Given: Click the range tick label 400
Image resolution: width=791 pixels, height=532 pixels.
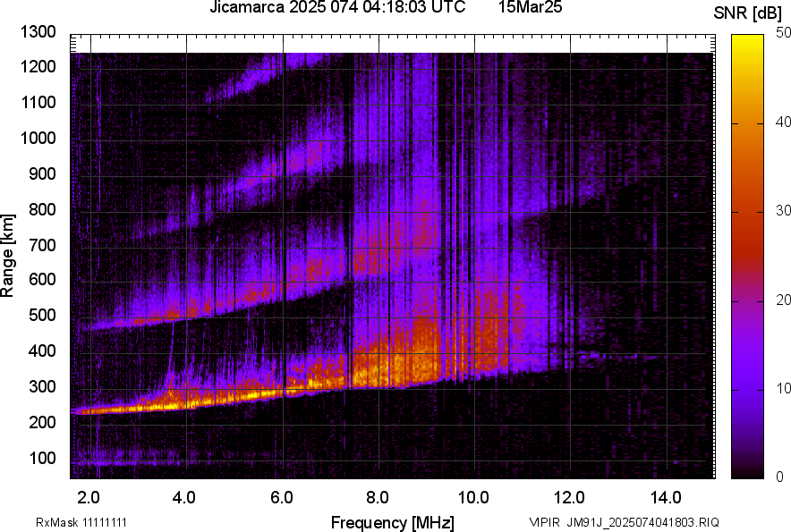Looking at the screenshot, I should [42, 350].
